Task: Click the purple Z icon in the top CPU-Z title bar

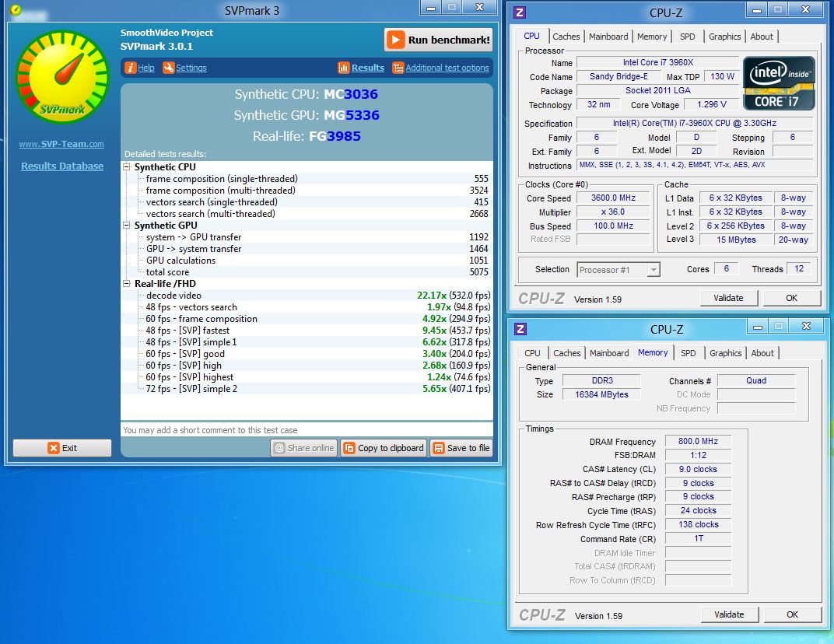Action: (520, 12)
